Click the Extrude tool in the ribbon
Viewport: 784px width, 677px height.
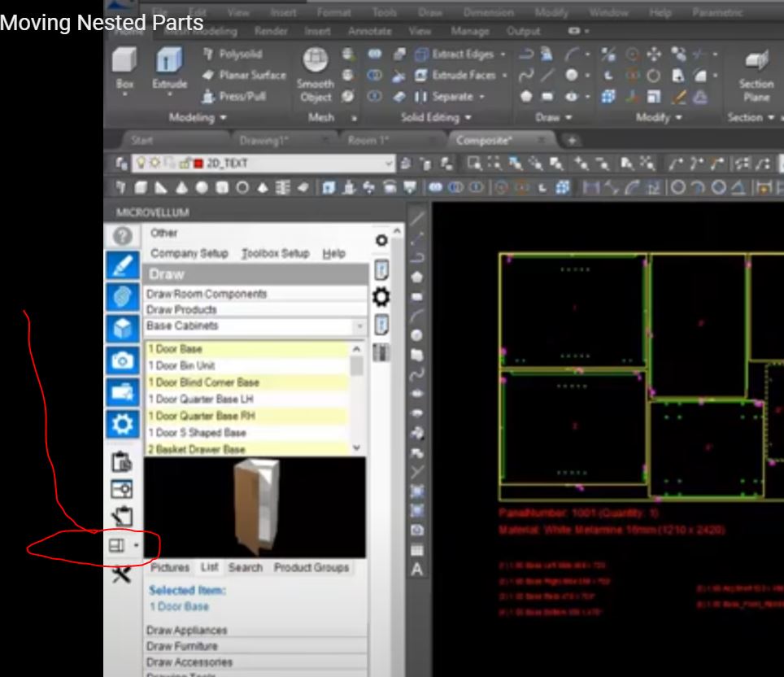coord(170,68)
